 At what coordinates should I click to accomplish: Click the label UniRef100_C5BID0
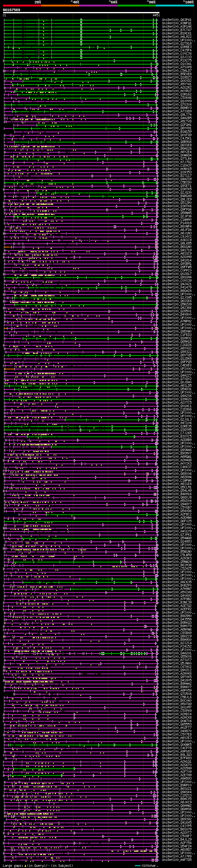tap(177, 182)
